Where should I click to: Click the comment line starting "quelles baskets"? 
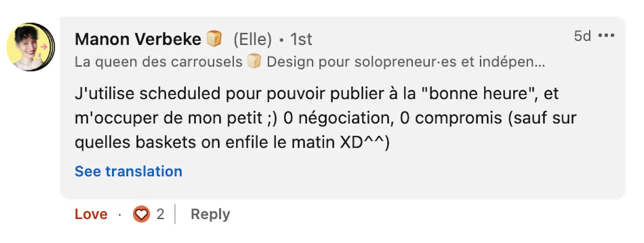tap(231, 143)
